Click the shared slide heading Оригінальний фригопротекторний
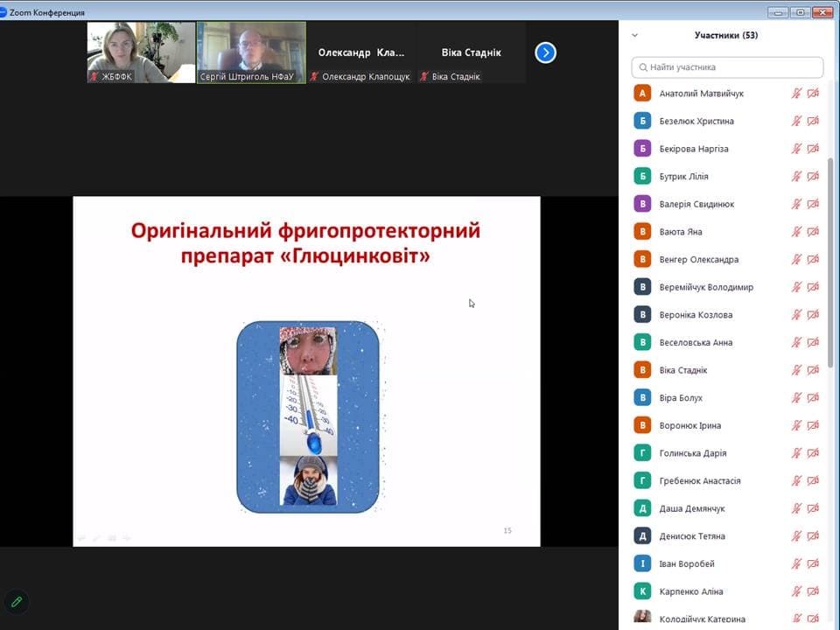840x630 pixels. click(x=305, y=231)
